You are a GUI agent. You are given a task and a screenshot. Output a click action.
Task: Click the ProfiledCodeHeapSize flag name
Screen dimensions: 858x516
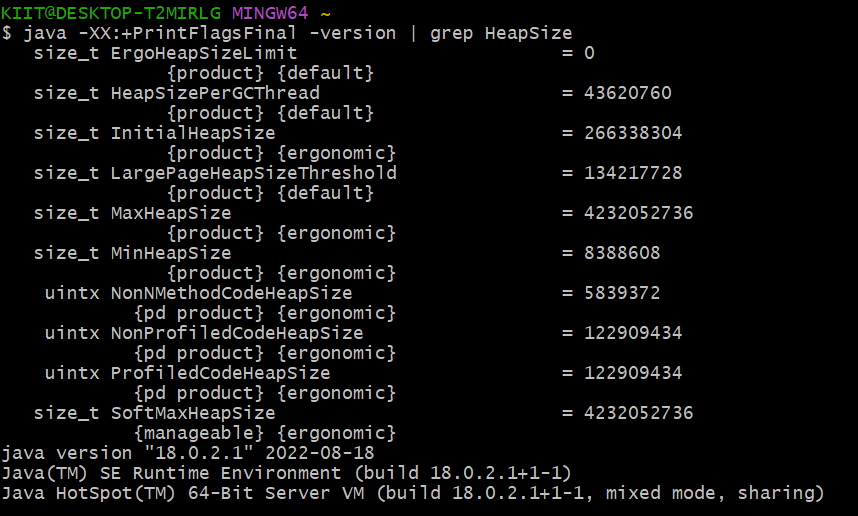[220, 373]
